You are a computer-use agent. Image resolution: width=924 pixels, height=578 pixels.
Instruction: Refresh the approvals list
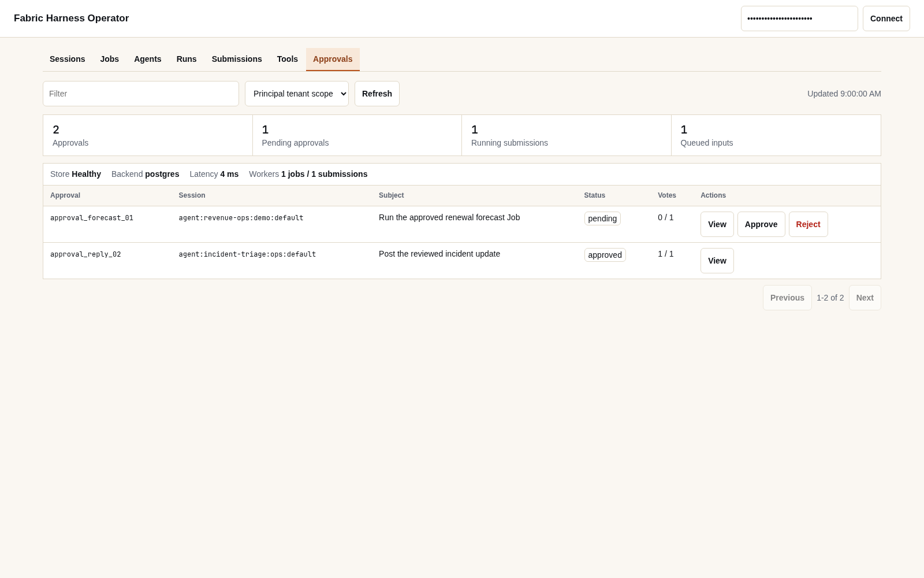tap(377, 94)
